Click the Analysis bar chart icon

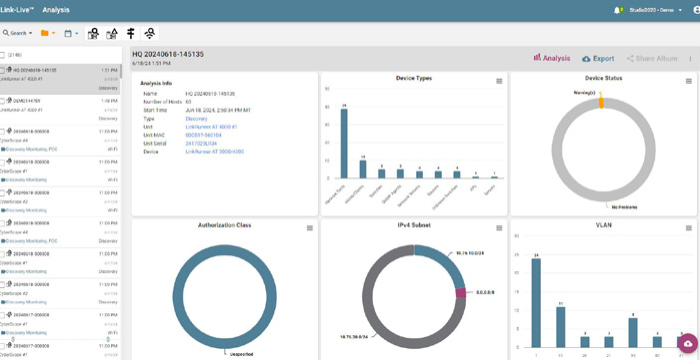click(537, 58)
